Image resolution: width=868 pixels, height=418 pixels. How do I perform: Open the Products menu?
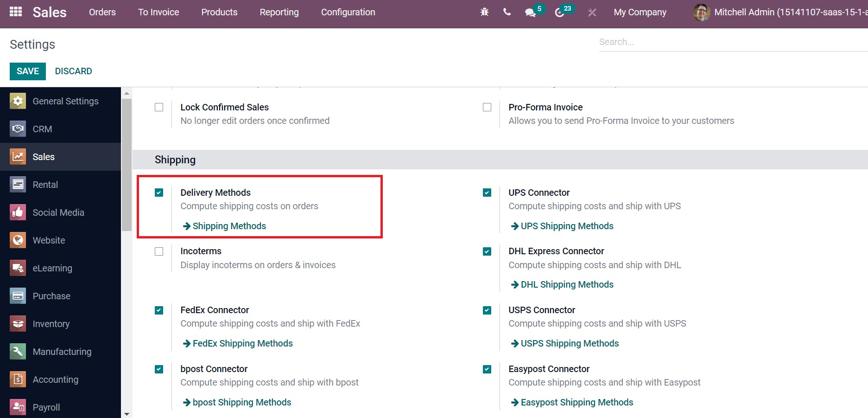click(219, 12)
